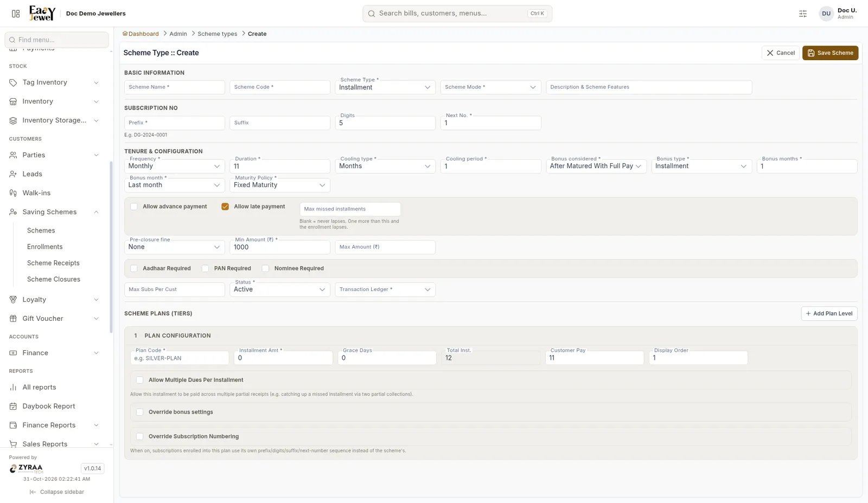
Task: Click the Leads person-add icon
Action: 13,174
